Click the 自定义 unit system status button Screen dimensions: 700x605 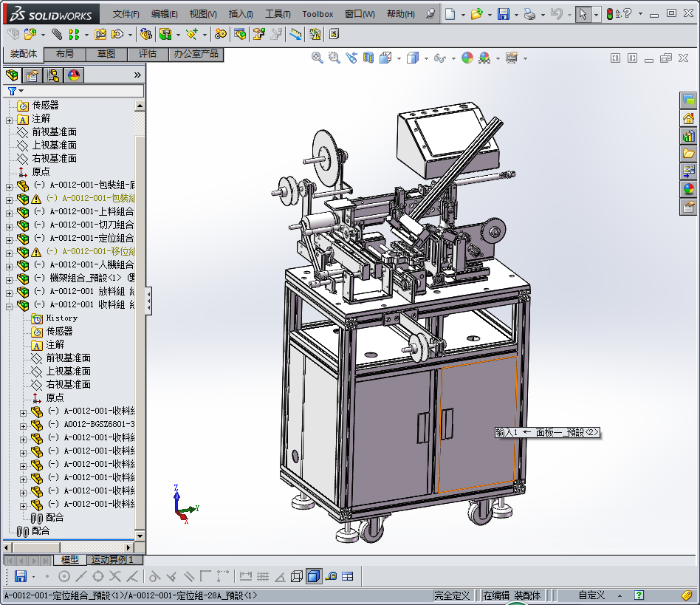(591, 595)
